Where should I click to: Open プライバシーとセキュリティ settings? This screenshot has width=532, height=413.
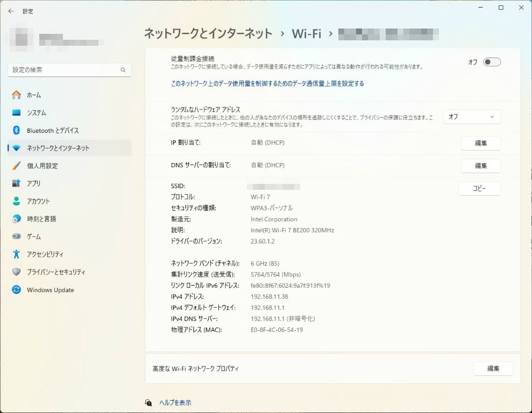69,272
